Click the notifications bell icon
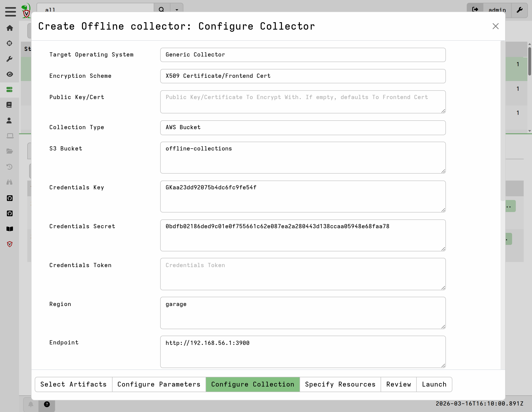 pos(31,404)
